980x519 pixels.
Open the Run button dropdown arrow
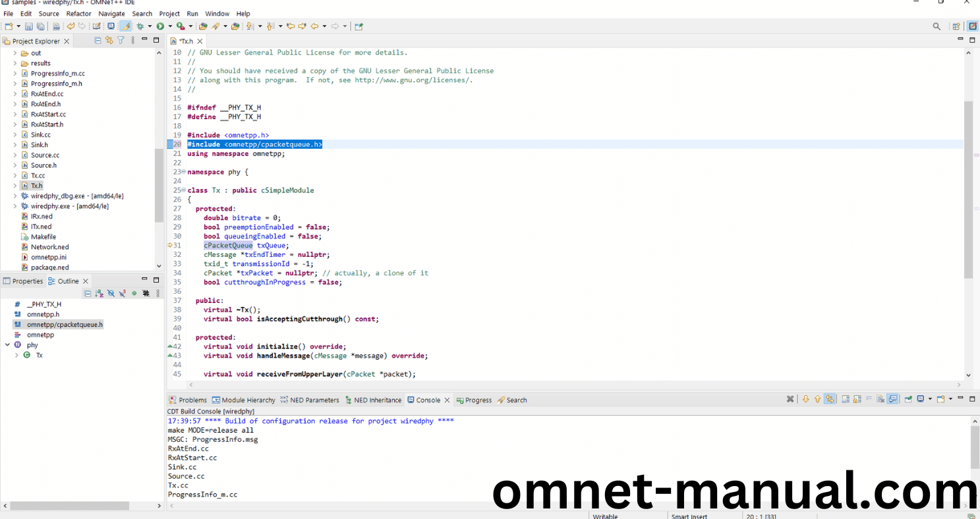tap(169, 26)
